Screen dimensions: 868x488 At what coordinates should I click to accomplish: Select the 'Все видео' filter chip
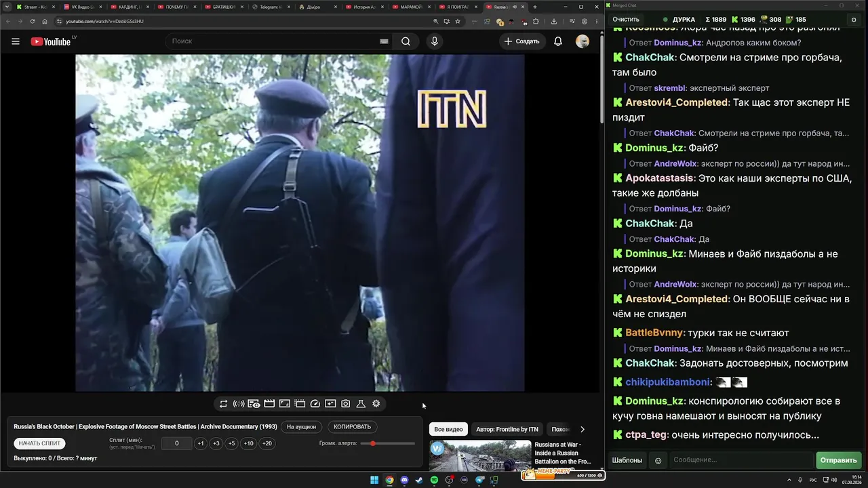448,429
